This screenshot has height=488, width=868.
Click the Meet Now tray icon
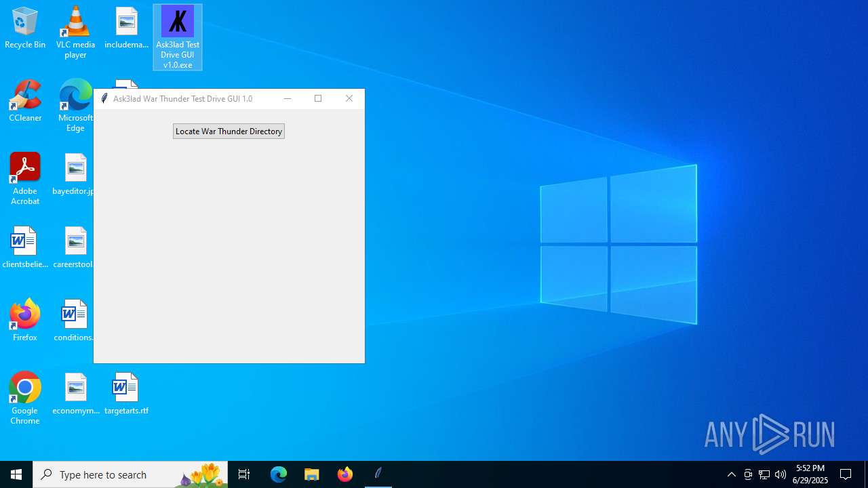pos(748,474)
